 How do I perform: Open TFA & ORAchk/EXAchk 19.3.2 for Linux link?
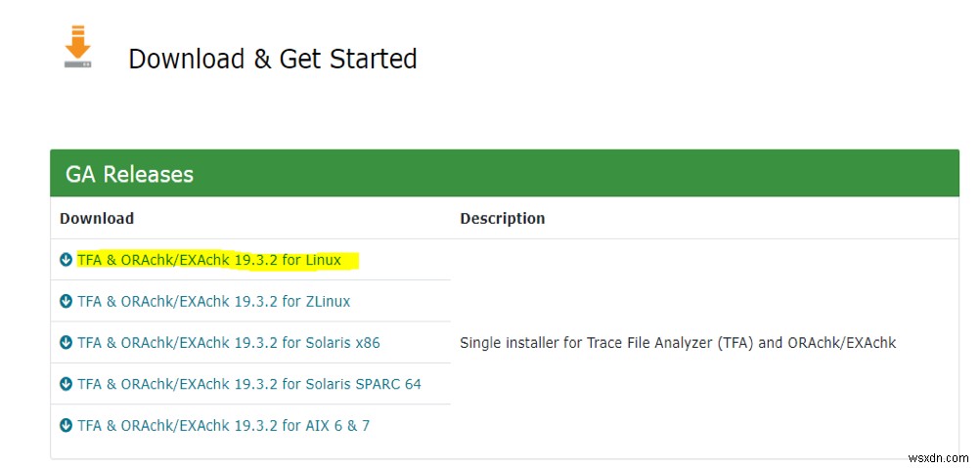[209, 260]
